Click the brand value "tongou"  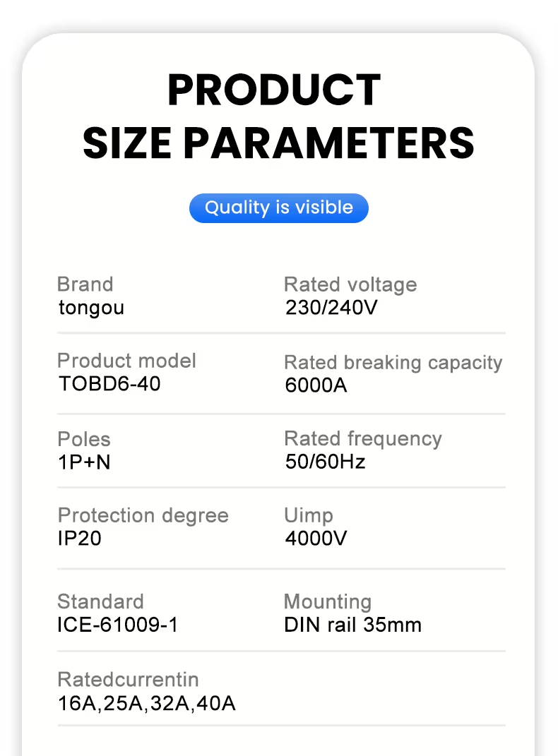tap(91, 308)
